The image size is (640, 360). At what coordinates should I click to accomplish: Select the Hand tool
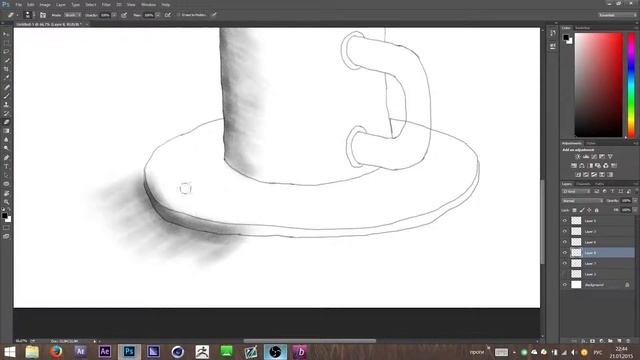pos(6,193)
